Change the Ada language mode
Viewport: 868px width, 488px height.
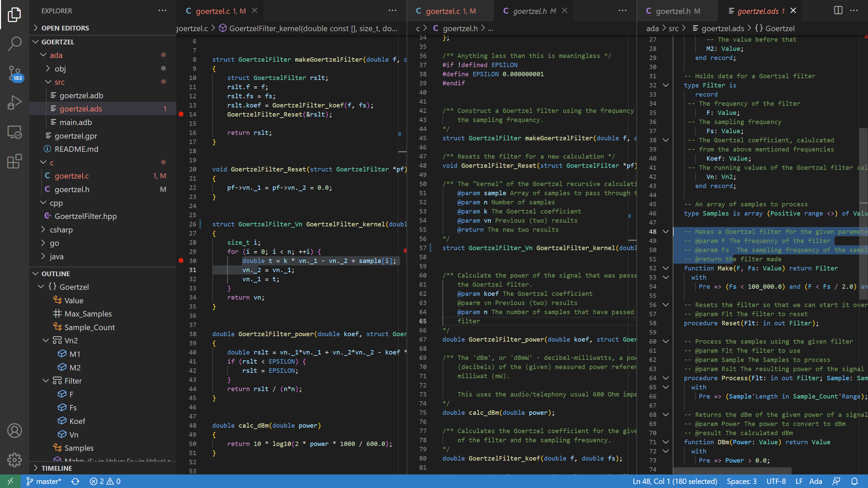pos(815,481)
